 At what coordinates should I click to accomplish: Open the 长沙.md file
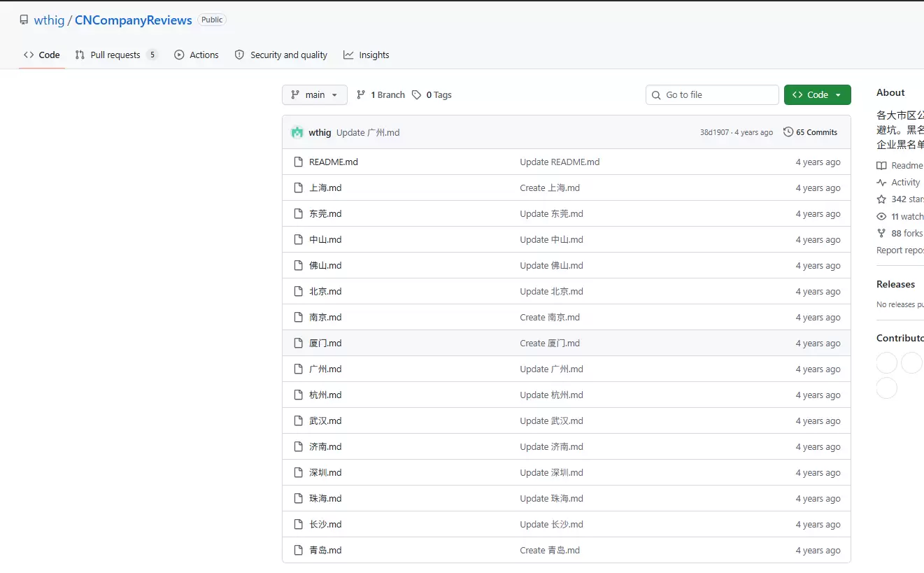click(325, 525)
